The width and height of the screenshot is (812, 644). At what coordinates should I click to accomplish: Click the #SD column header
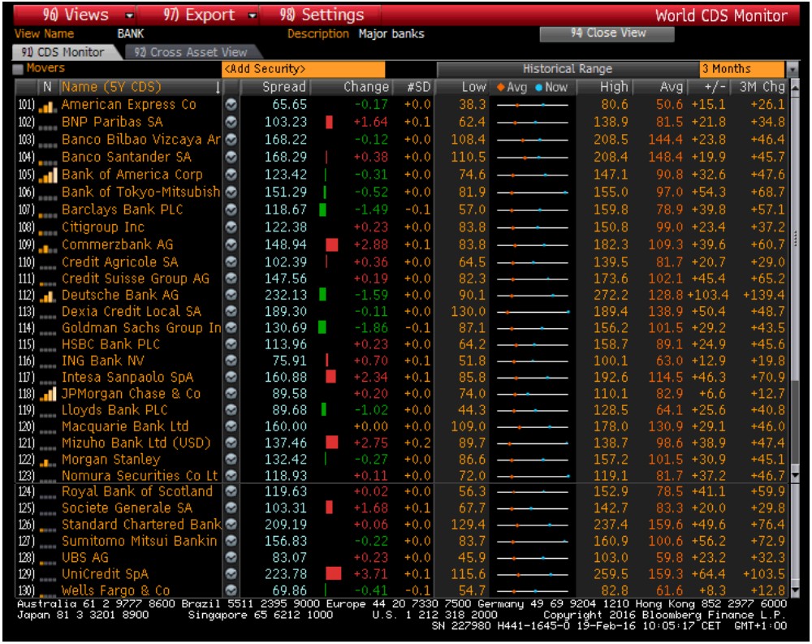[413, 87]
